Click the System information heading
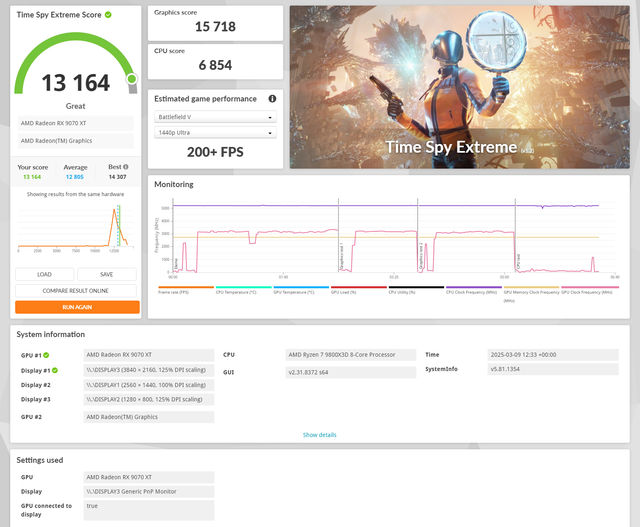 [51, 334]
